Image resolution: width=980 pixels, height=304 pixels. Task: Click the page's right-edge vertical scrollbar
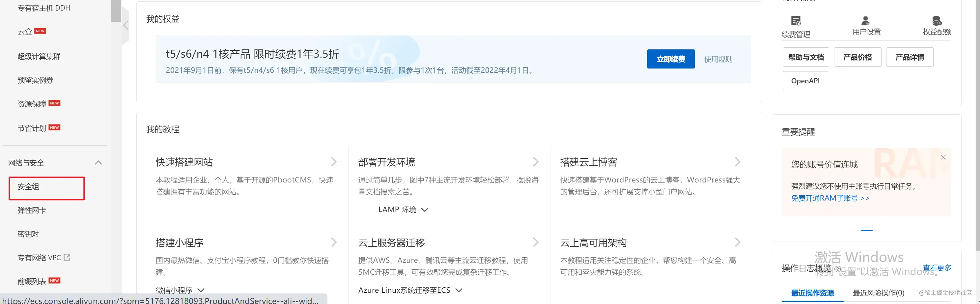click(x=978, y=125)
